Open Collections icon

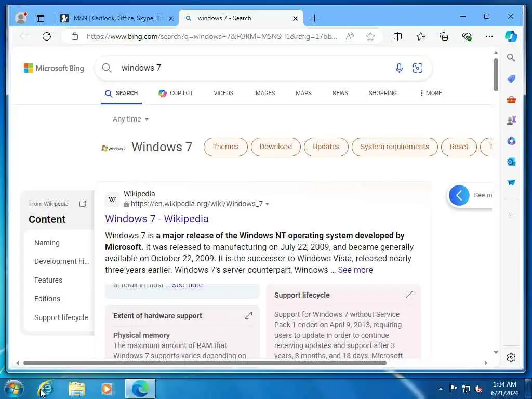pos(444,36)
